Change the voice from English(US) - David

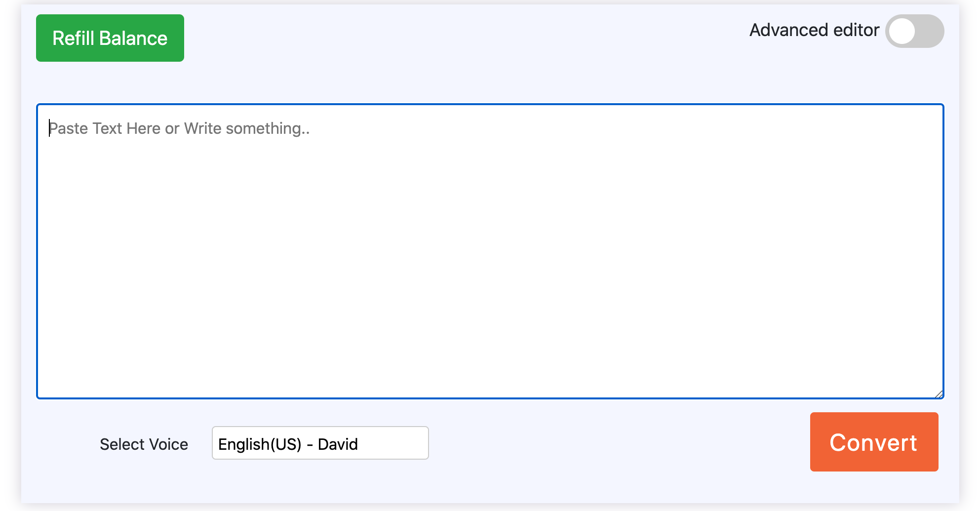coord(320,443)
